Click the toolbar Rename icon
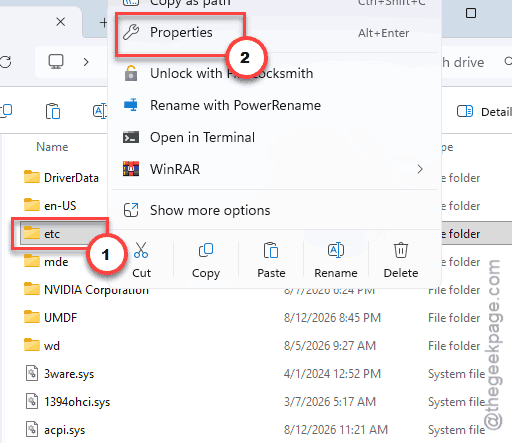 tap(100, 111)
